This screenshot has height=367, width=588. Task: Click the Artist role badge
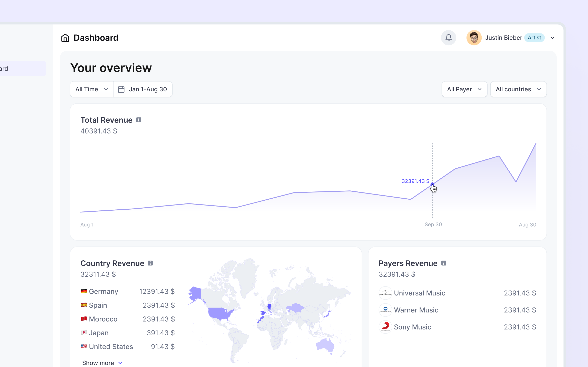tap(534, 38)
